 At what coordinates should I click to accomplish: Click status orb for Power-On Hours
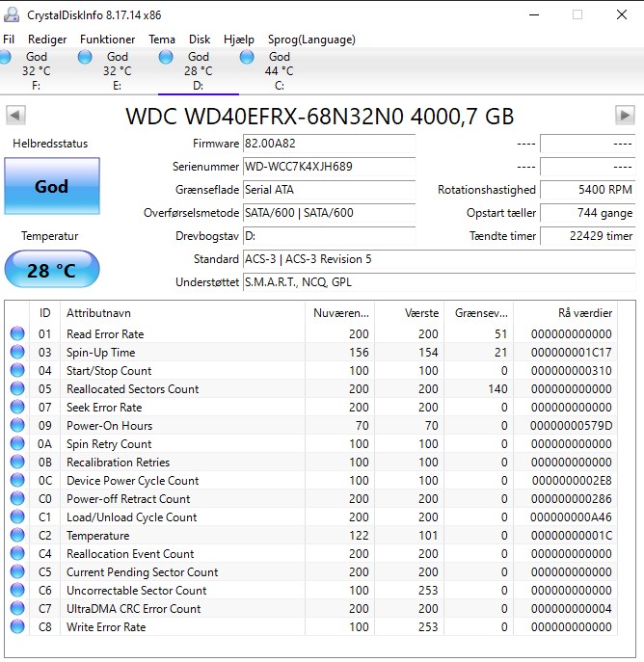tap(17, 425)
